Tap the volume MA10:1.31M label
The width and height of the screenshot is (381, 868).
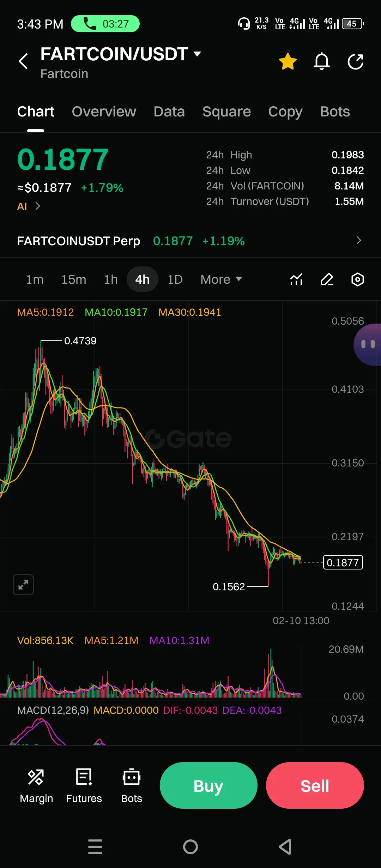tap(179, 640)
